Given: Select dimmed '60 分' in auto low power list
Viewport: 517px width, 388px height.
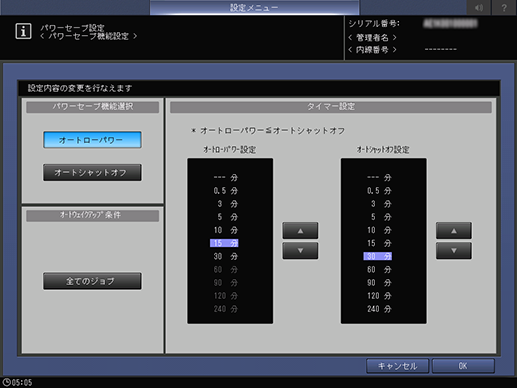Looking at the screenshot, I should point(226,269).
